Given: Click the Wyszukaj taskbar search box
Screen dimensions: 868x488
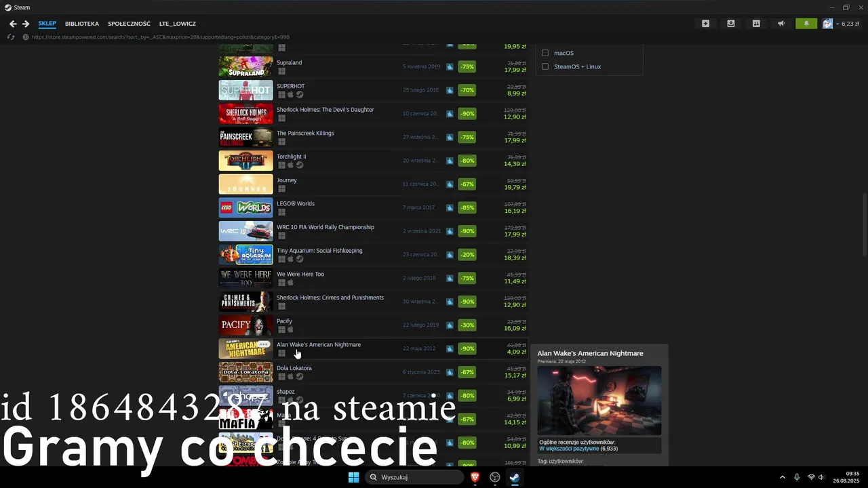Looking at the screenshot, I should point(414,477).
